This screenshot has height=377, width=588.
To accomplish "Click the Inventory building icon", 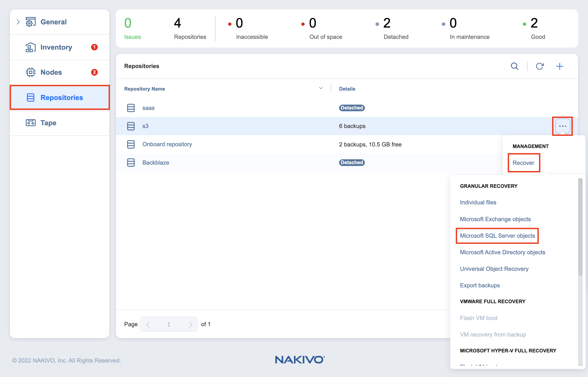I will point(31,47).
